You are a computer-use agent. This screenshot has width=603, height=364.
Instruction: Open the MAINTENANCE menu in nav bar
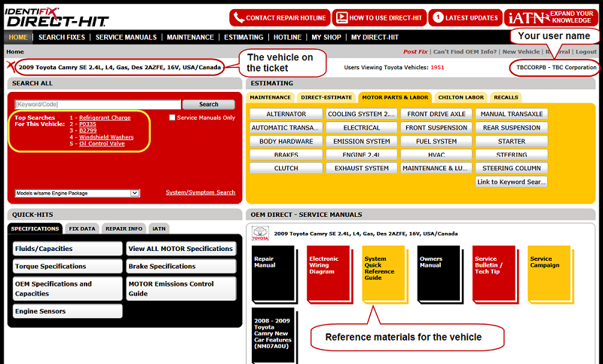(x=191, y=37)
